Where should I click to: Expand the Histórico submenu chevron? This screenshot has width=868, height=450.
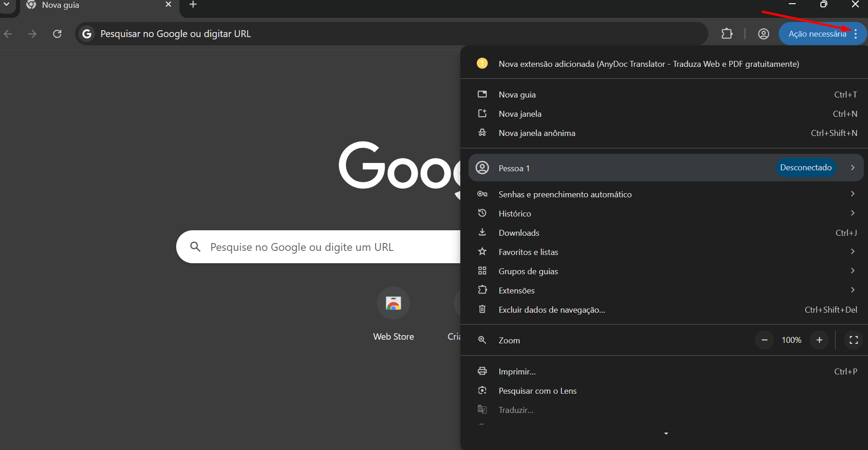tap(852, 213)
